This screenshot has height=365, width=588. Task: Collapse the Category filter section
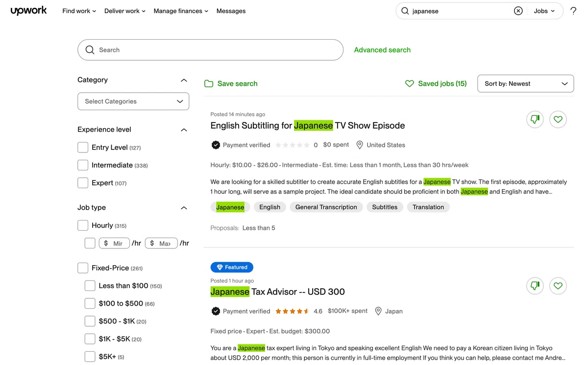tap(184, 80)
